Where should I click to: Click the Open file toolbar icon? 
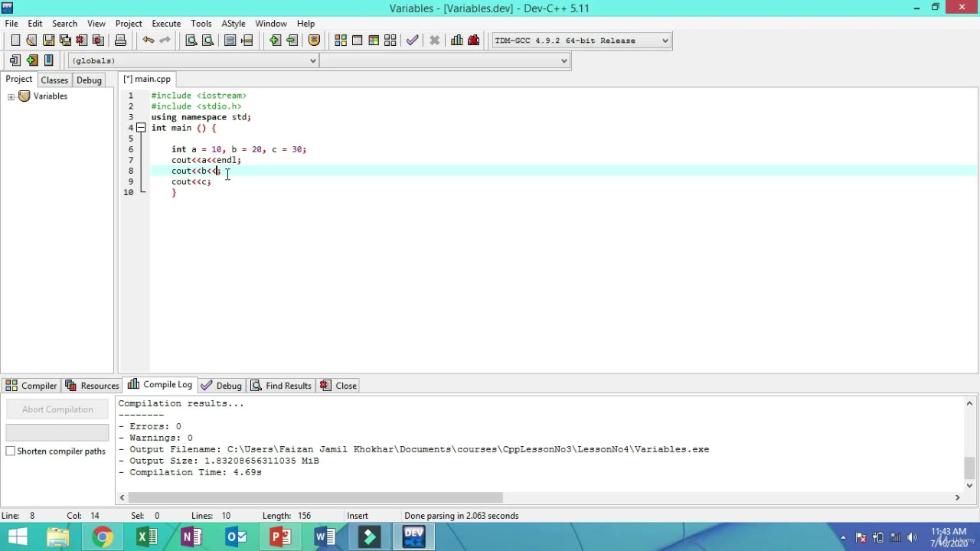click(x=31, y=41)
